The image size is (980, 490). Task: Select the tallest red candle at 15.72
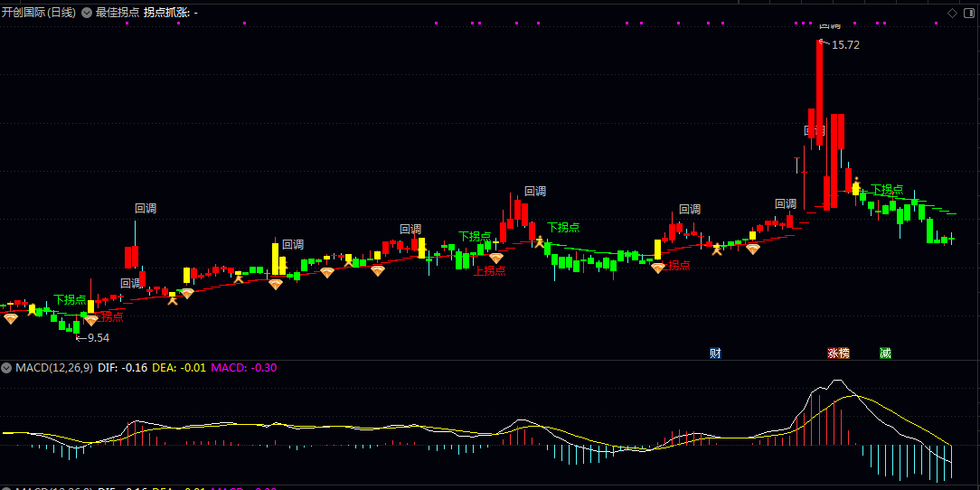(819, 92)
